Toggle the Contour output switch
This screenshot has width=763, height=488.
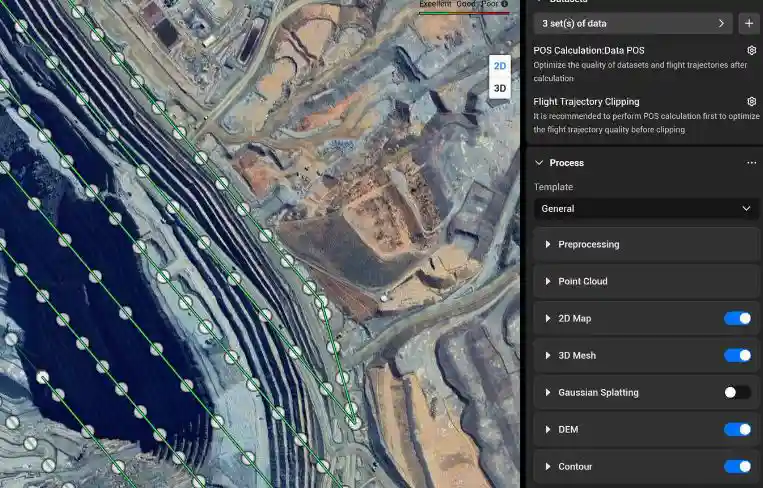pos(737,466)
